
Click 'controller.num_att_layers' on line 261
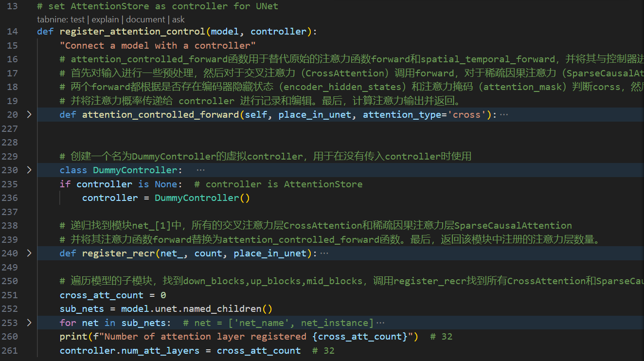point(129,351)
